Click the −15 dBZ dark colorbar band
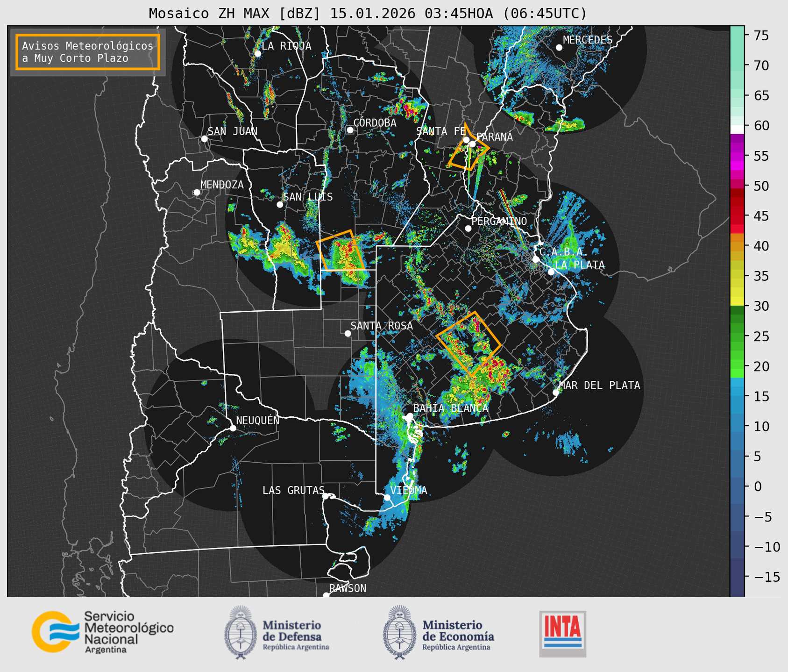Screen dimensions: 788x672 coord(737,577)
